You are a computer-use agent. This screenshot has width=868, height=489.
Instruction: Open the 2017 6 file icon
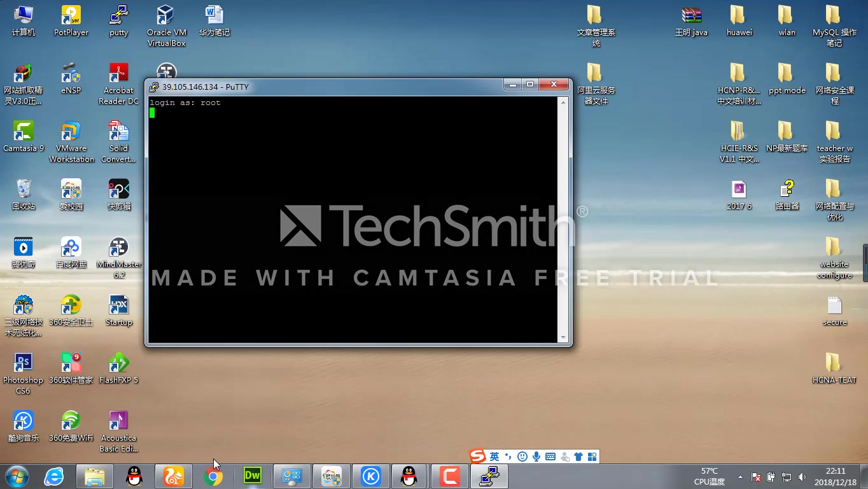[x=739, y=194]
